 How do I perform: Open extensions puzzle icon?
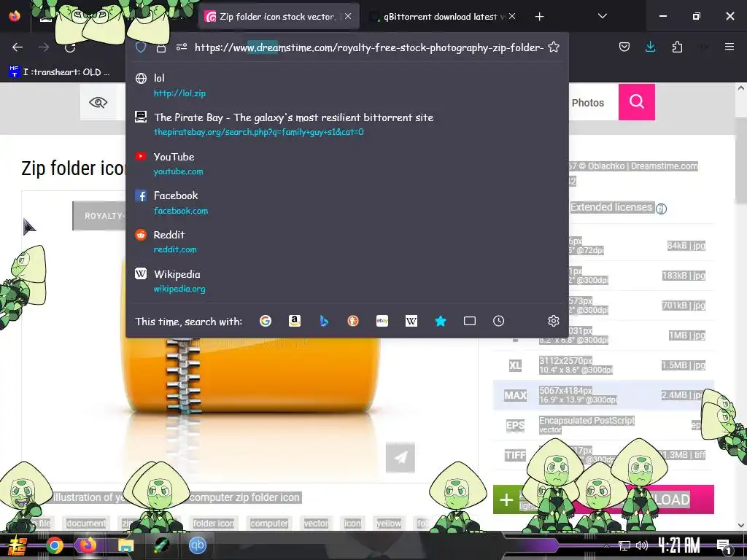pos(677,47)
